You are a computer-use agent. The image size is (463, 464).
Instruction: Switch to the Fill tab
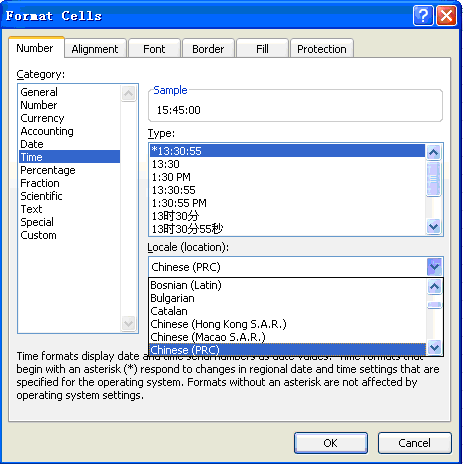coord(262,49)
